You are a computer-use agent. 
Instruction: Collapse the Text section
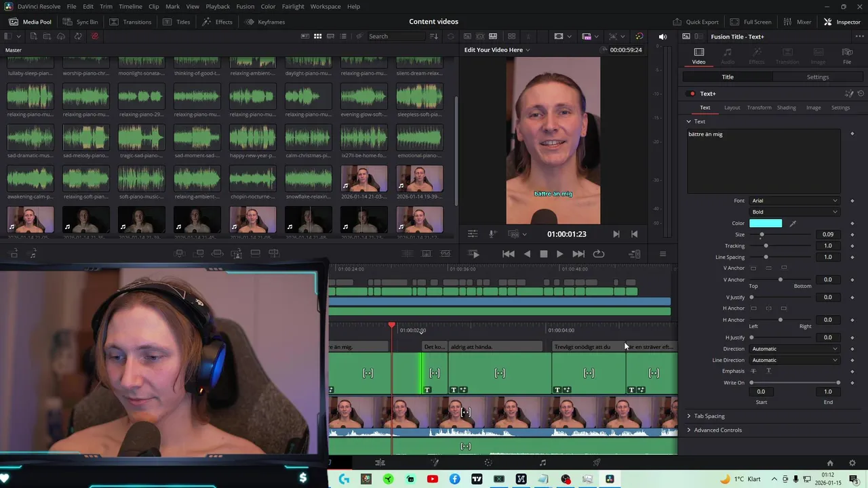(x=688, y=121)
